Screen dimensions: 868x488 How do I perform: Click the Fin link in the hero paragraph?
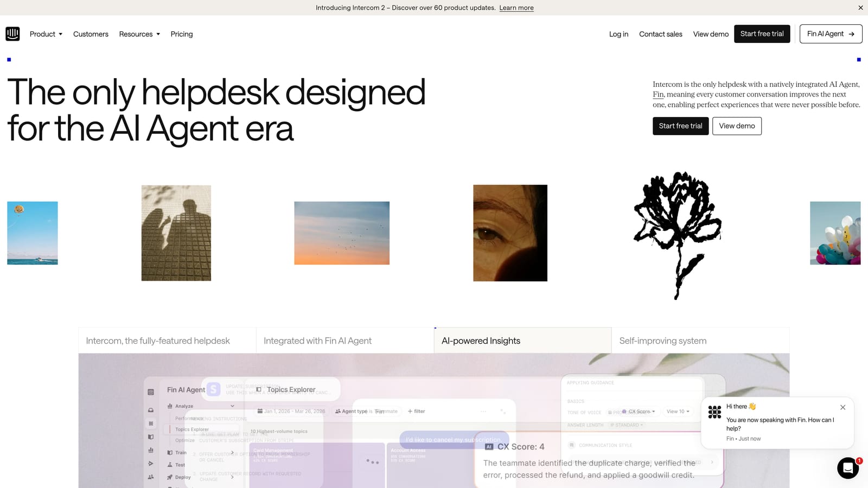(658, 94)
